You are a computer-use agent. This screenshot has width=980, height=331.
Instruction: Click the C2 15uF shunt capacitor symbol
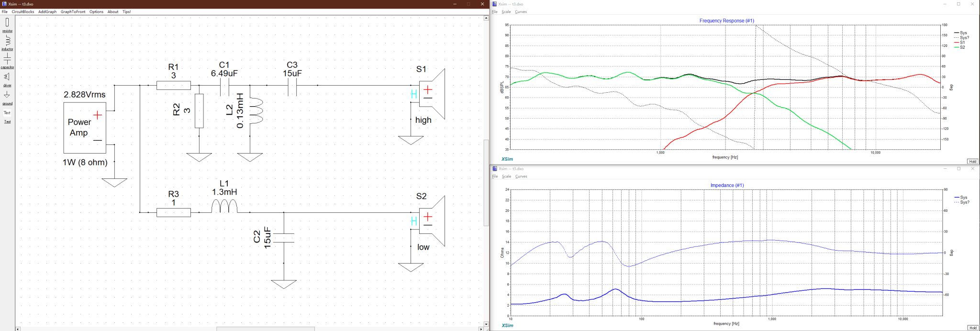pyautogui.click(x=284, y=238)
